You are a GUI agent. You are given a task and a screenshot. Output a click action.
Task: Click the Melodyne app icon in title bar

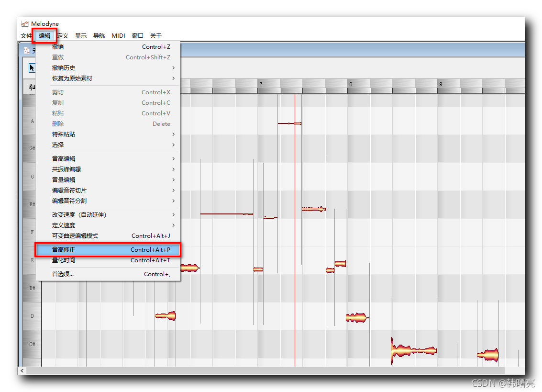[x=25, y=23]
